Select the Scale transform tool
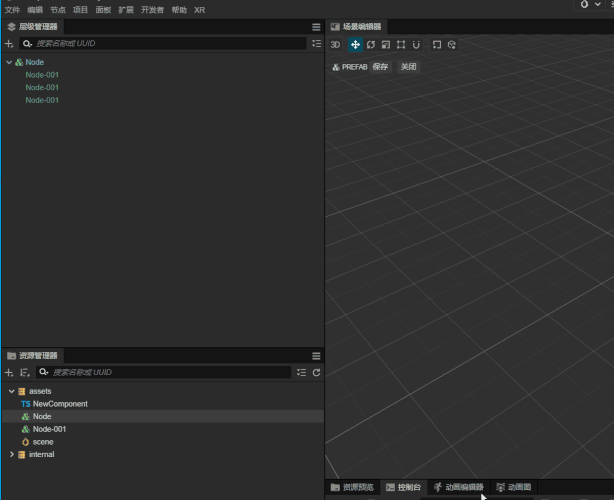Screen dimensions: 614x500 click(386, 45)
